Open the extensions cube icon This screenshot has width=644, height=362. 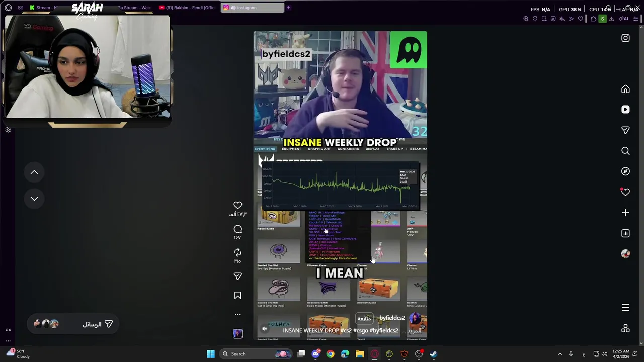tap(593, 19)
